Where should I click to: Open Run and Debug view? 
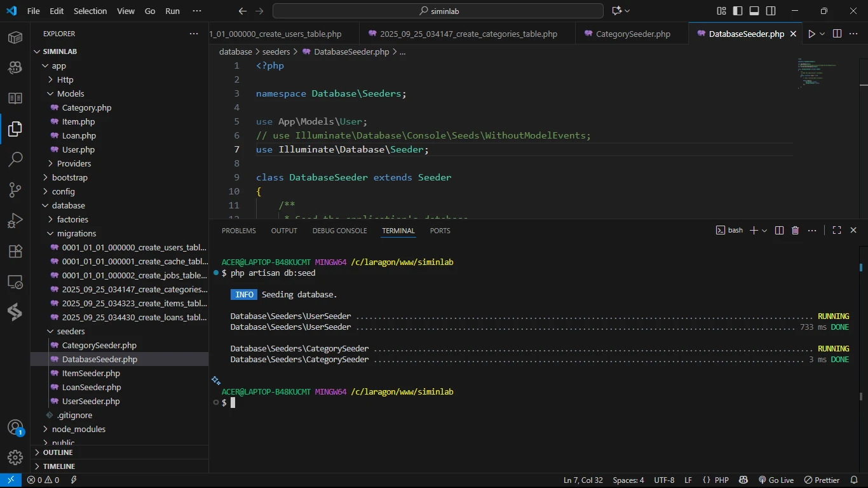click(15, 220)
